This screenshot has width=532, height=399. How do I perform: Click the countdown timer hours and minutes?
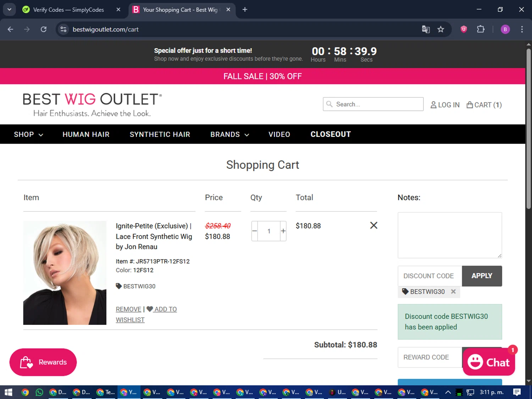pyautogui.click(x=329, y=54)
